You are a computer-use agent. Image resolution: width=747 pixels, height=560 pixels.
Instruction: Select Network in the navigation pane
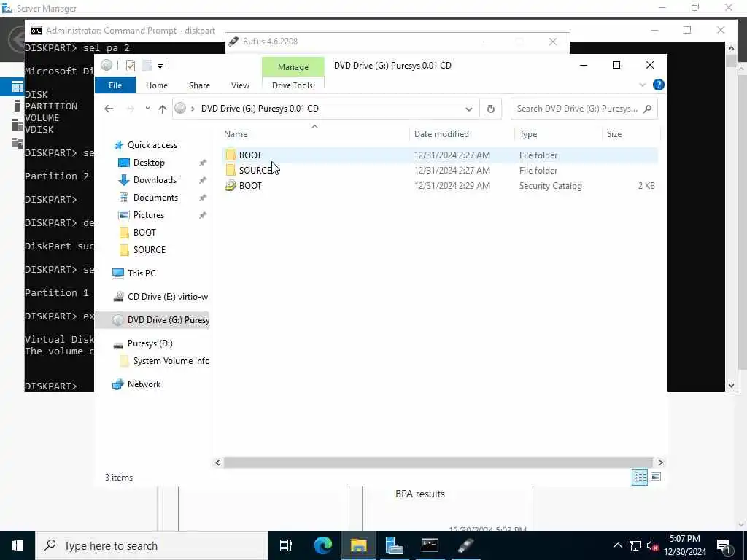[144, 384]
